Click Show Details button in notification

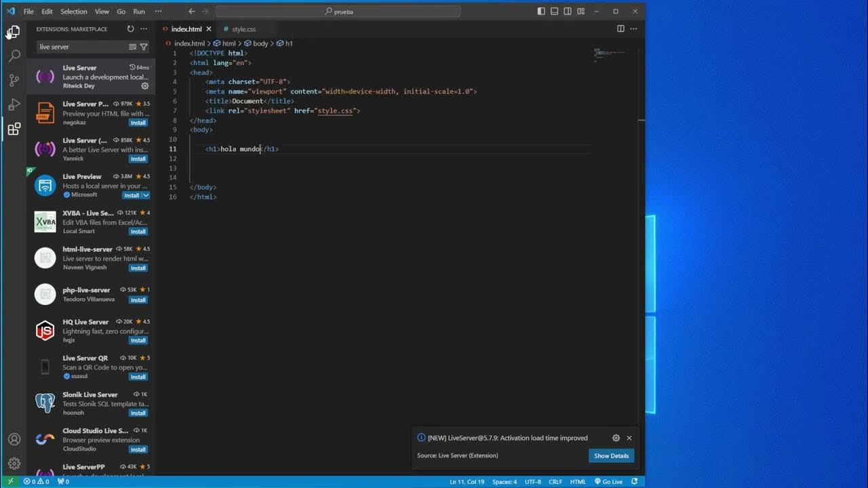click(611, 455)
